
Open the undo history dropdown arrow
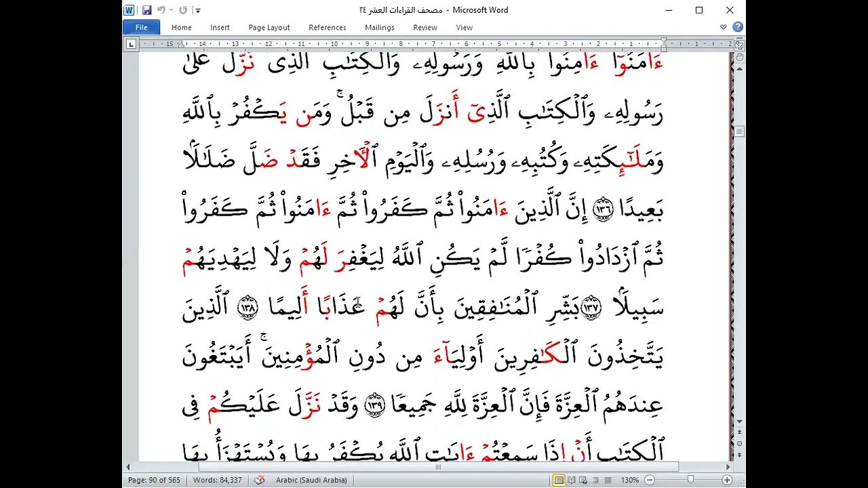(x=170, y=10)
